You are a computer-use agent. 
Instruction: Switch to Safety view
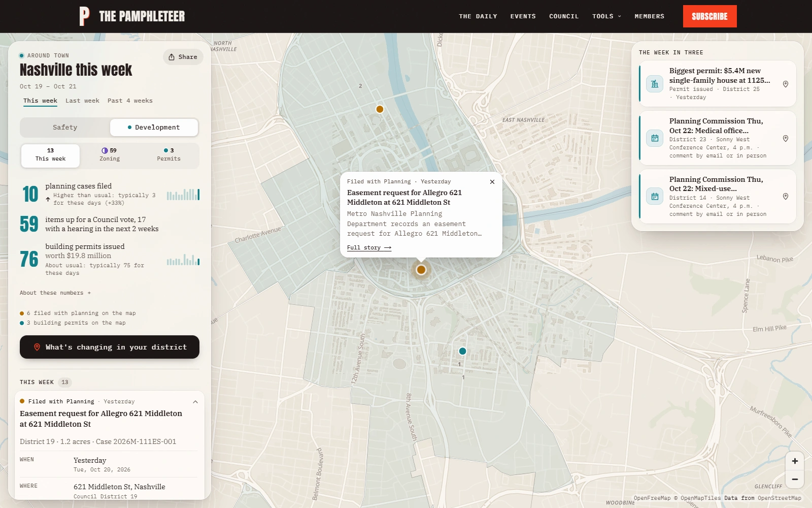tap(65, 128)
